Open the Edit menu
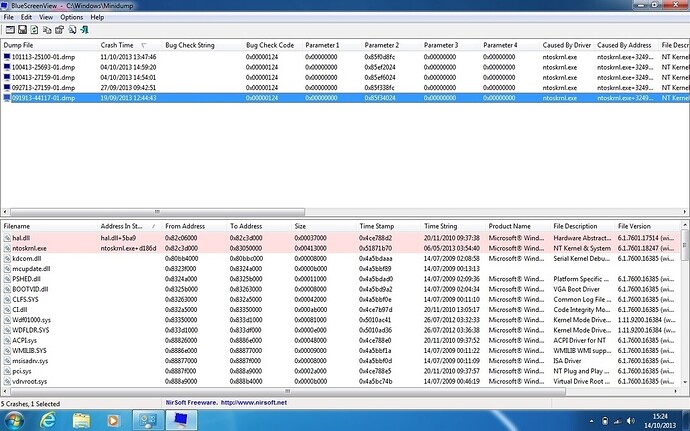 [x=26, y=17]
